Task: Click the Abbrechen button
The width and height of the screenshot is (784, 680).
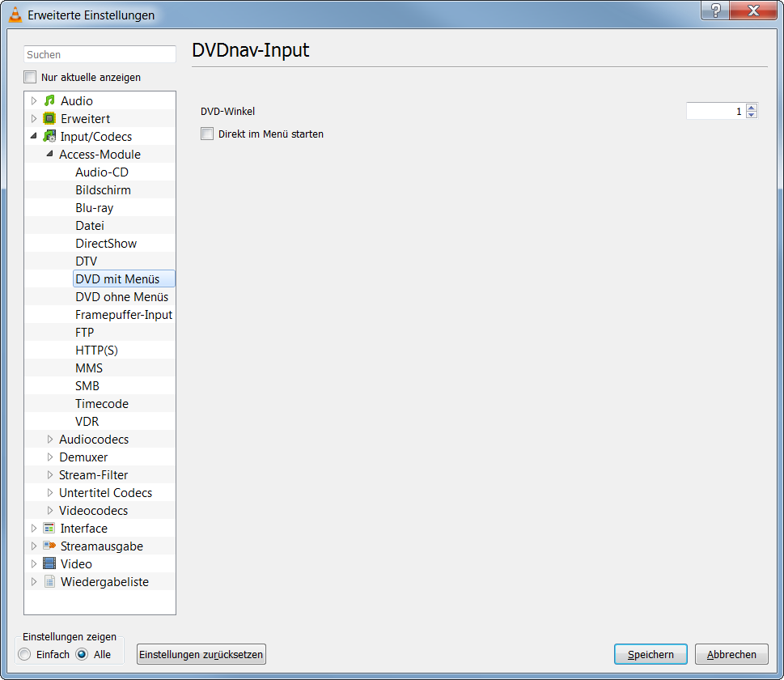Action: pos(731,654)
